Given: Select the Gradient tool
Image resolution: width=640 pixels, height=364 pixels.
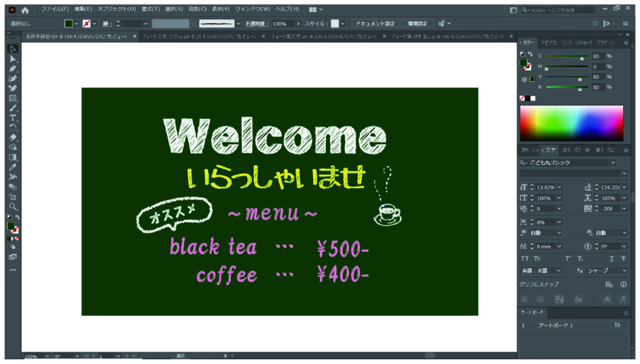Looking at the screenshot, I should tap(12, 157).
